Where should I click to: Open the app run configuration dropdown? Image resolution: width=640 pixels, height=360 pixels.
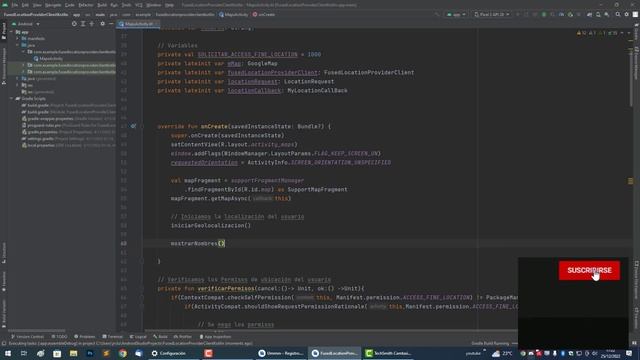[456, 14]
